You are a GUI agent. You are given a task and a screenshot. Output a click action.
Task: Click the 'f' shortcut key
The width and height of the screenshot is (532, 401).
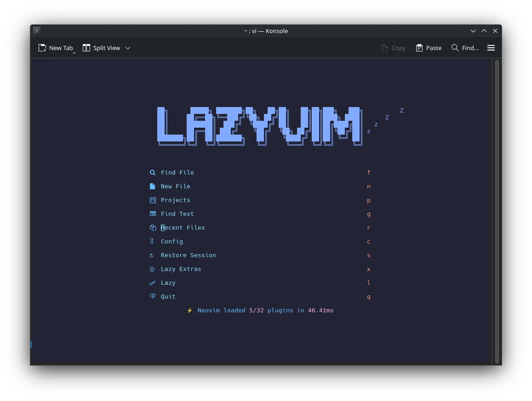(x=368, y=173)
